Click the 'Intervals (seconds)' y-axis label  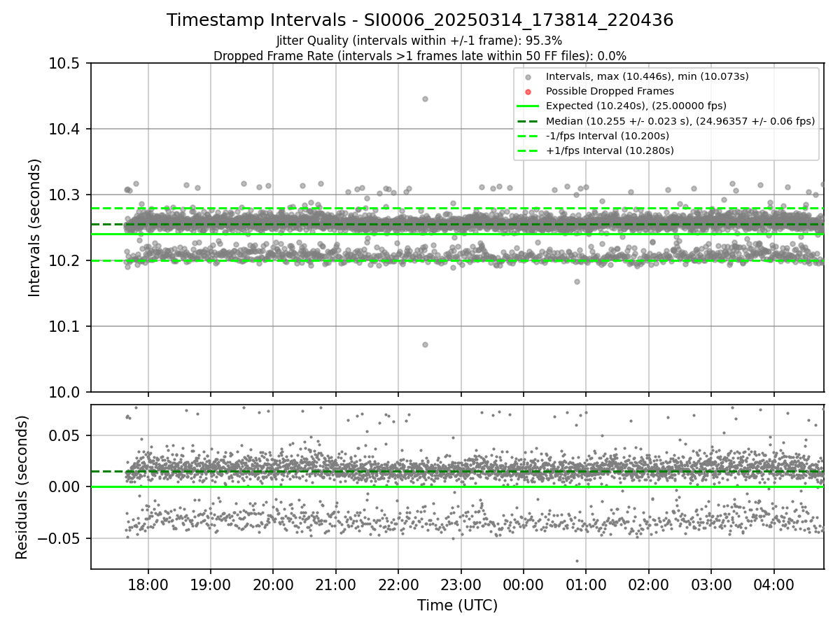click(x=35, y=227)
